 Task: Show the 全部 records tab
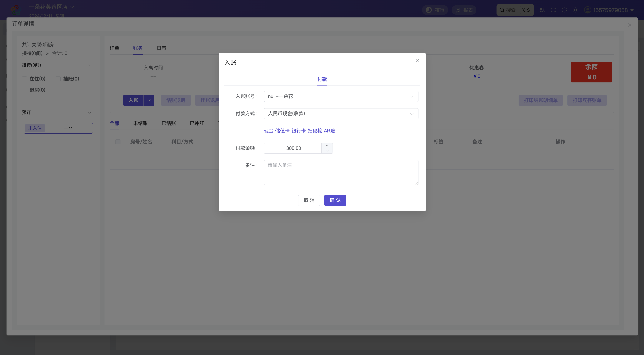click(x=114, y=123)
